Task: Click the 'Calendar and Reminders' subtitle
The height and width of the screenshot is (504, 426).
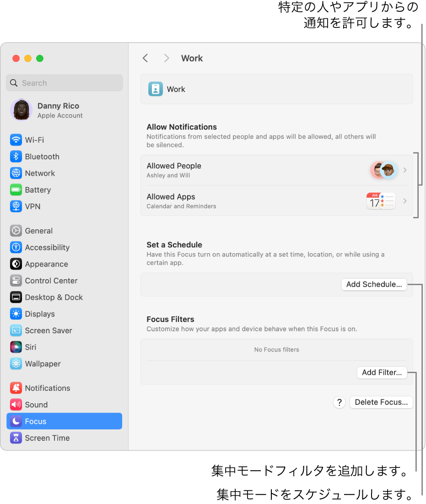Action: [x=181, y=206]
